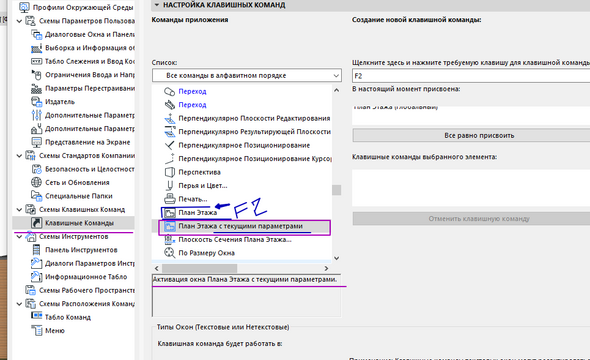Collapse Схемы Стандартов Компании tree node
This screenshot has width=590, height=360.
point(20,156)
